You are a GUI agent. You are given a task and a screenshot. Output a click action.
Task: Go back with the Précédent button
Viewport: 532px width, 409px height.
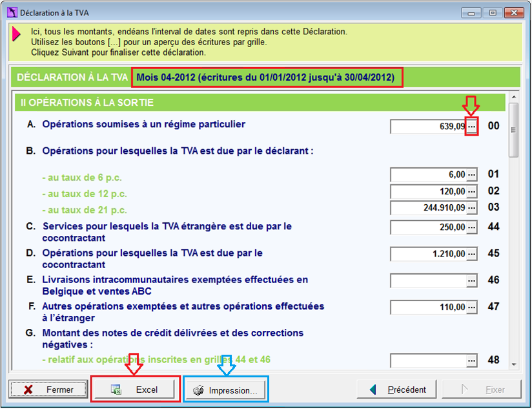(396, 390)
